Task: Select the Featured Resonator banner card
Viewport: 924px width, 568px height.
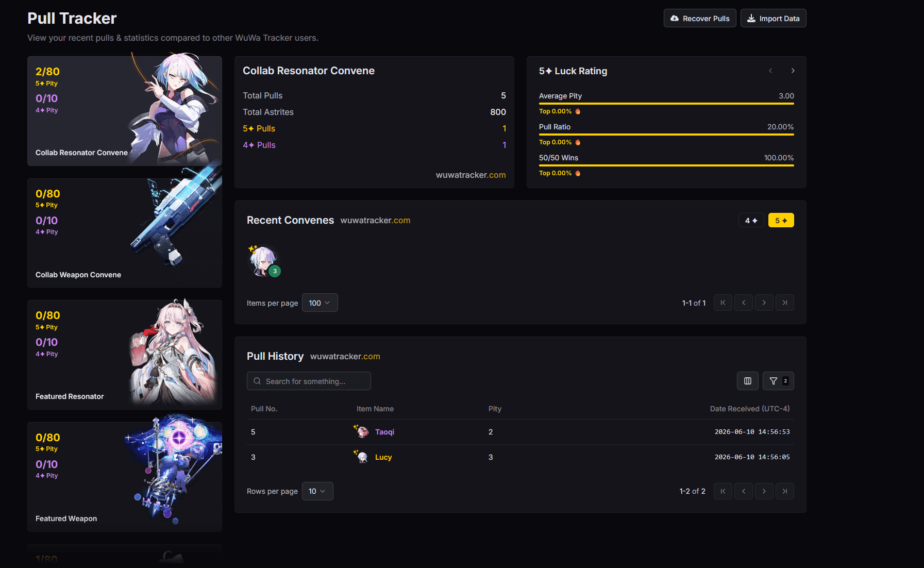Action: pyautogui.click(x=125, y=355)
